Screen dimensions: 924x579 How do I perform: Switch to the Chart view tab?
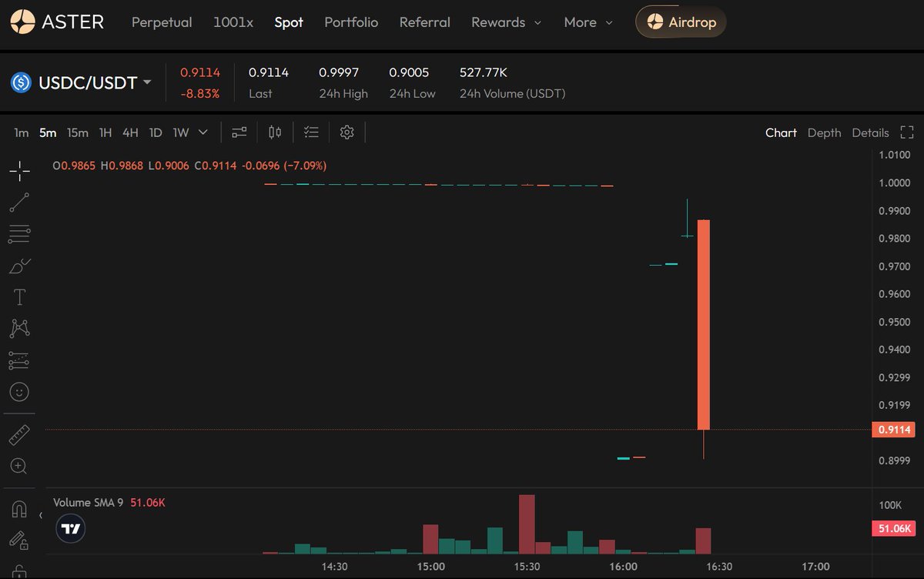pos(781,132)
